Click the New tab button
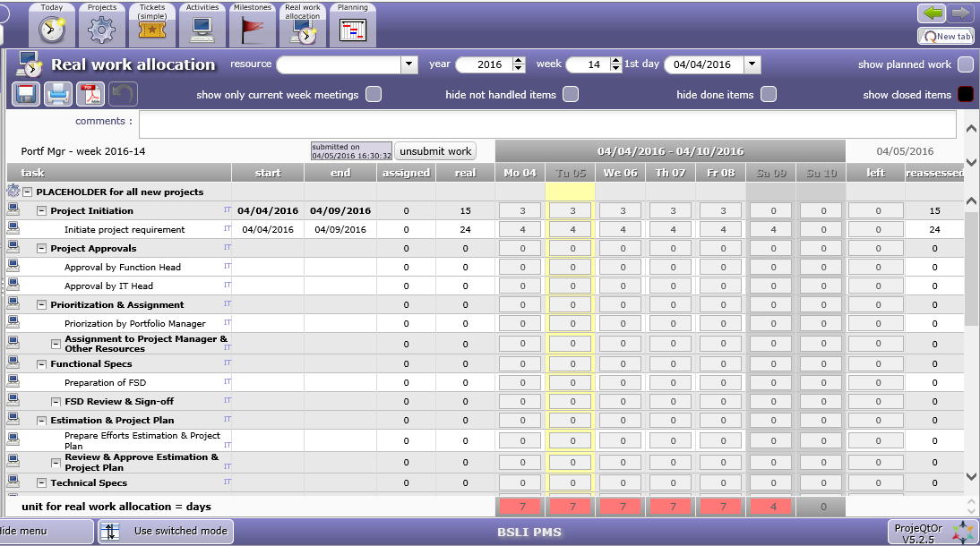This screenshot has height=546, width=980. 946,36
